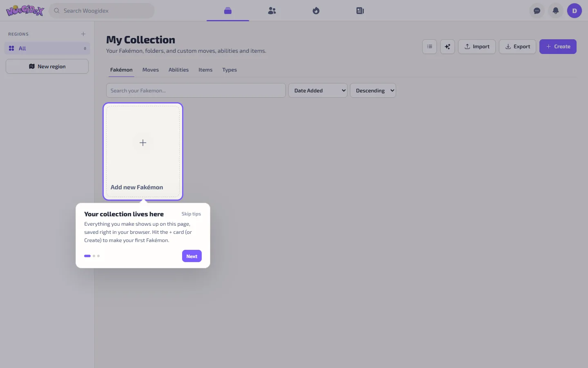
Task: Switch to list view icon
Action: tap(430, 47)
